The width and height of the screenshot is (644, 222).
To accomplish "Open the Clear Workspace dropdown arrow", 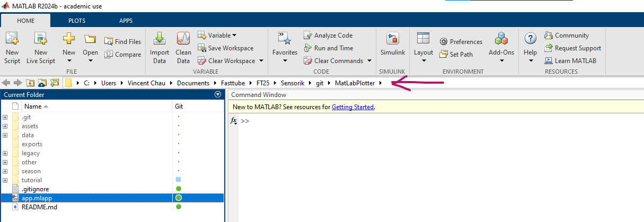I will click(261, 61).
